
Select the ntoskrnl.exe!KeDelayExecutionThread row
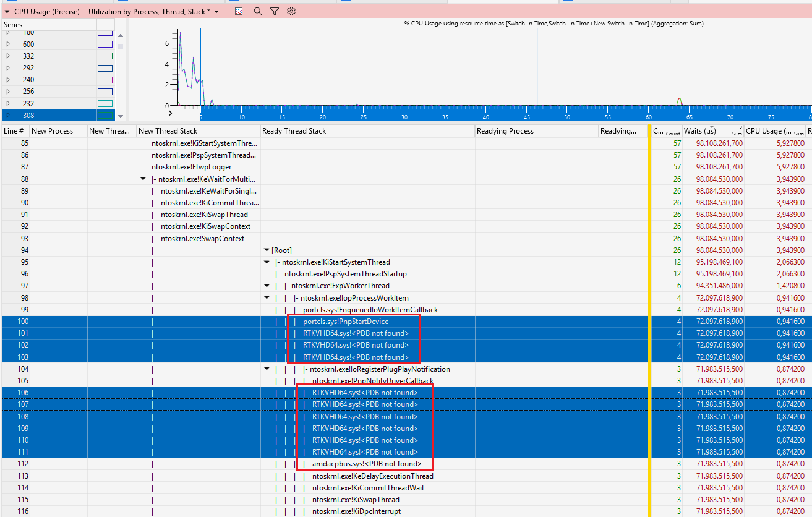(406, 476)
